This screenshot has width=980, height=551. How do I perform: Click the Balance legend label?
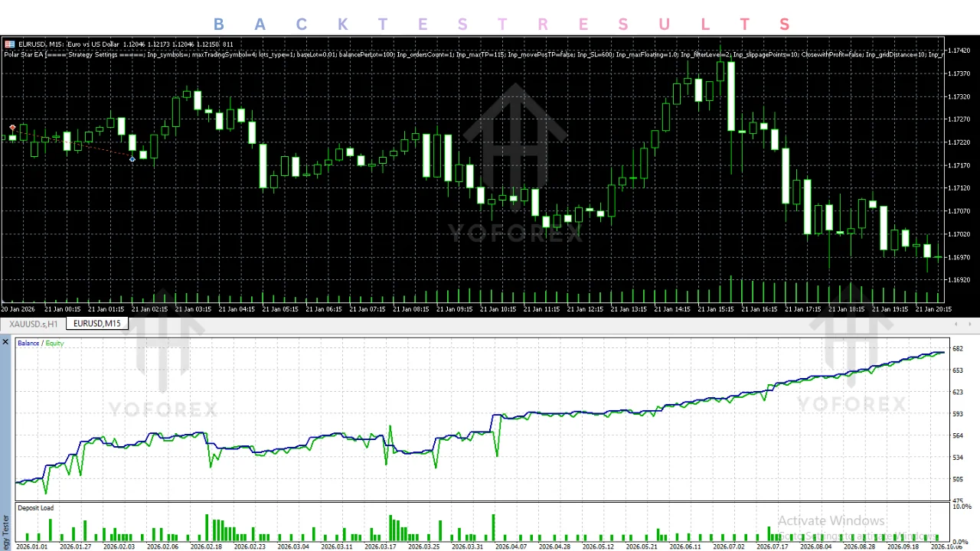point(28,344)
